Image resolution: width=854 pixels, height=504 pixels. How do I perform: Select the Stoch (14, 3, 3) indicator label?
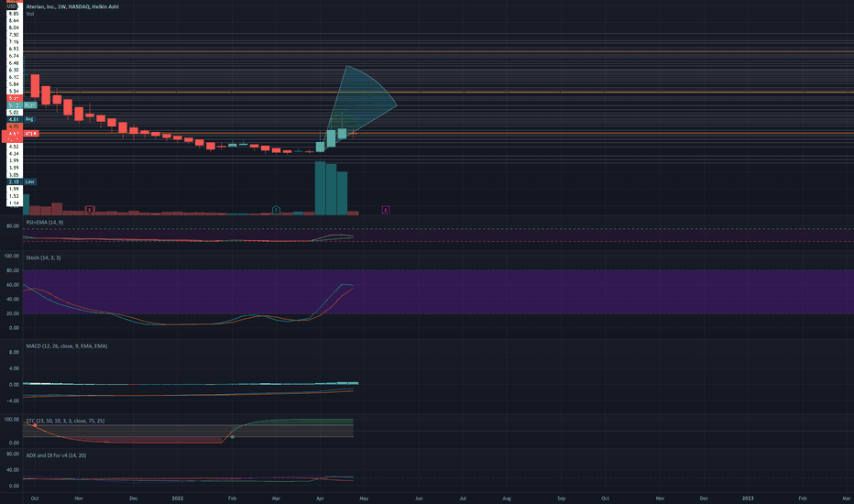[x=44, y=257]
